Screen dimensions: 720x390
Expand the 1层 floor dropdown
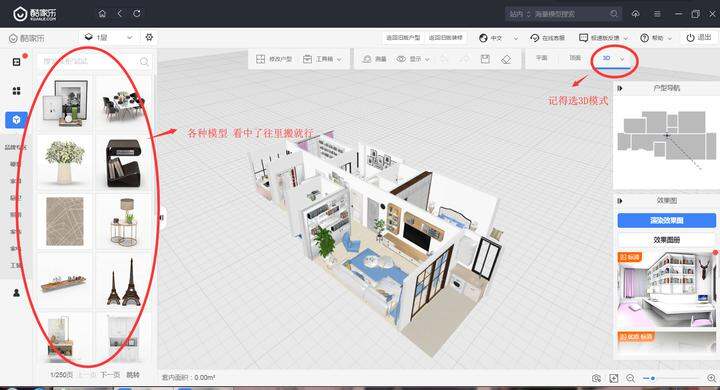[x=108, y=37]
